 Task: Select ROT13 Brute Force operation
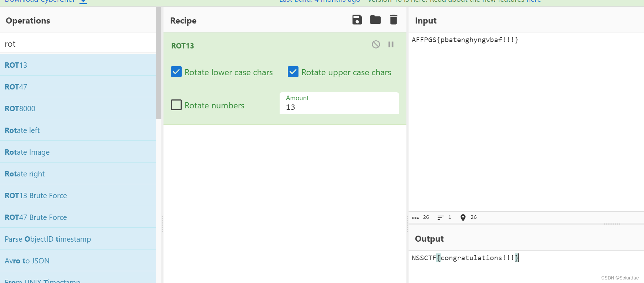pos(78,195)
